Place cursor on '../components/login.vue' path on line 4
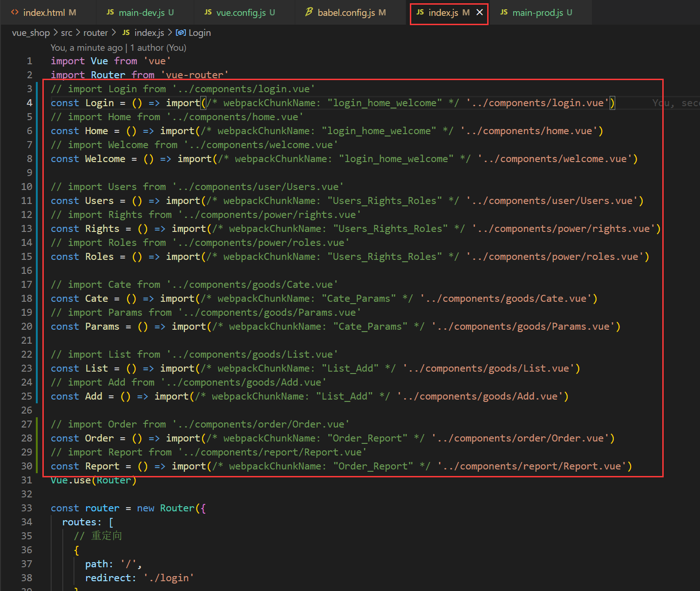Image resolution: width=700 pixels, height=591 pixels. 537,103
